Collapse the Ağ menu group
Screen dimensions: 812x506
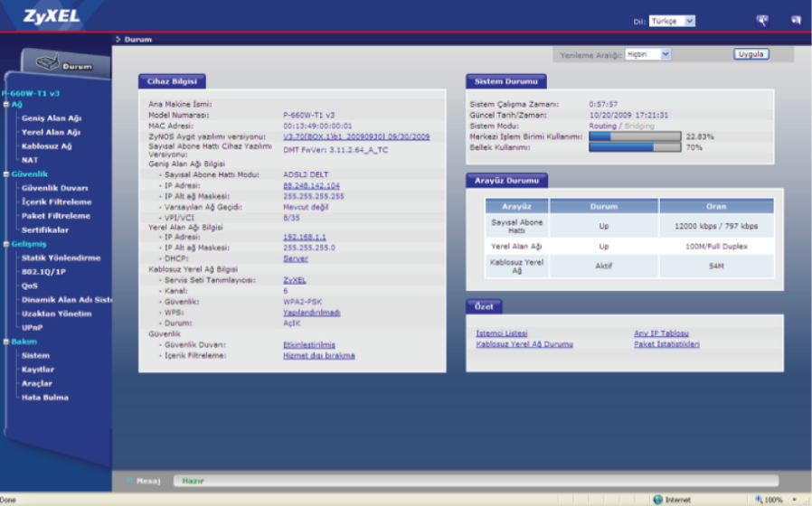point(5,105)
